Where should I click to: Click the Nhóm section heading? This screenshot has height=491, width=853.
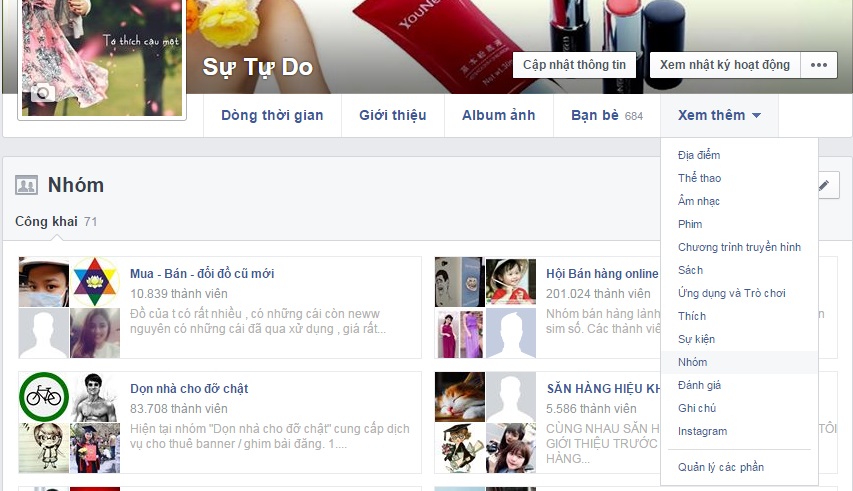point(76,185)
